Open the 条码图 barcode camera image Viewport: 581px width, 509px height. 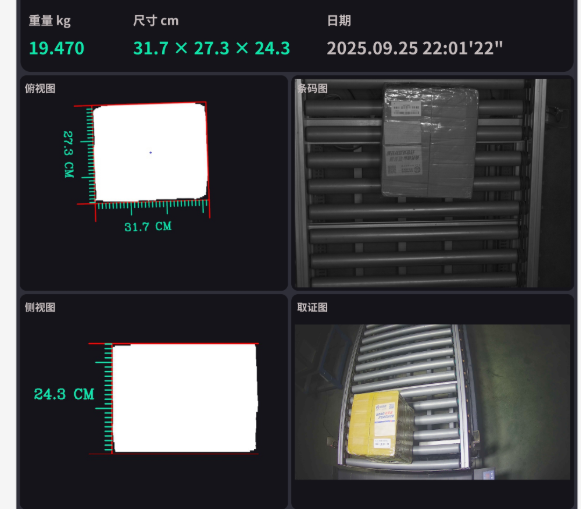(432, 183)
